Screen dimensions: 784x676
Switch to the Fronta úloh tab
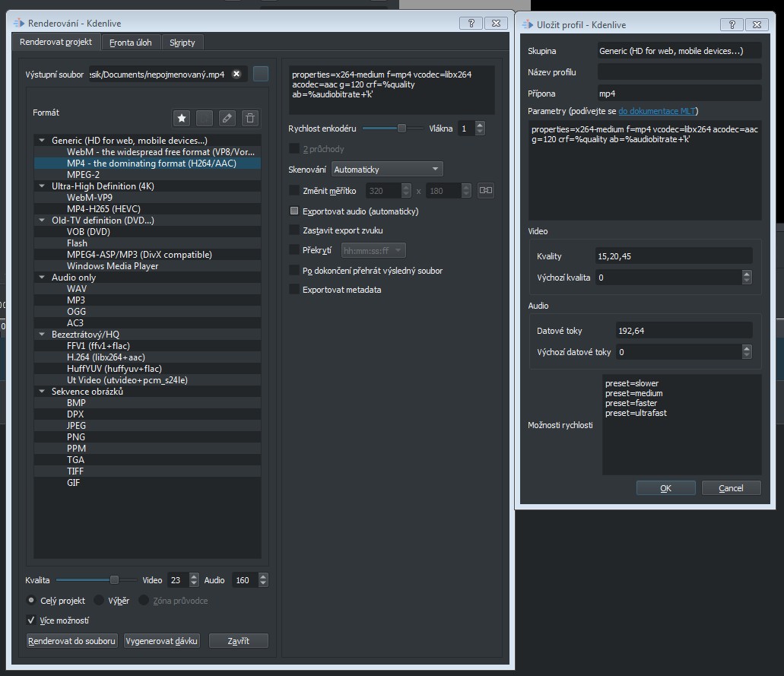click(x=130, y=43)
